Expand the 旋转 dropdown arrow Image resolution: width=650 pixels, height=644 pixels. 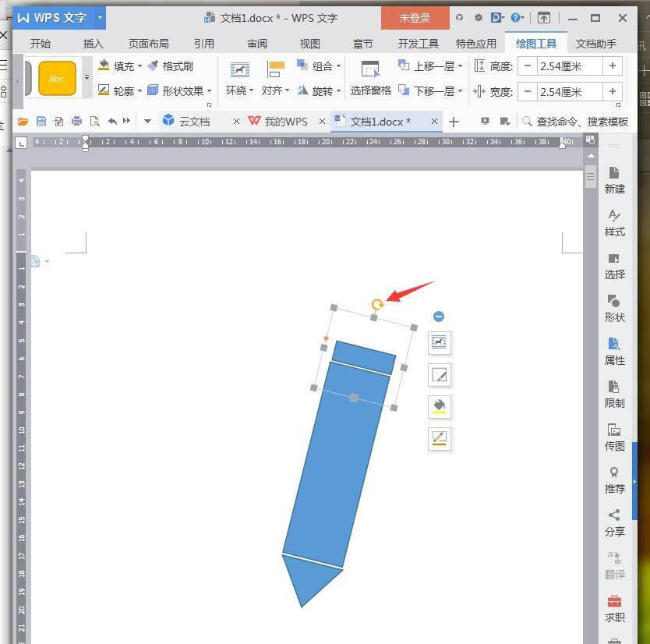[x=339, y=90]
